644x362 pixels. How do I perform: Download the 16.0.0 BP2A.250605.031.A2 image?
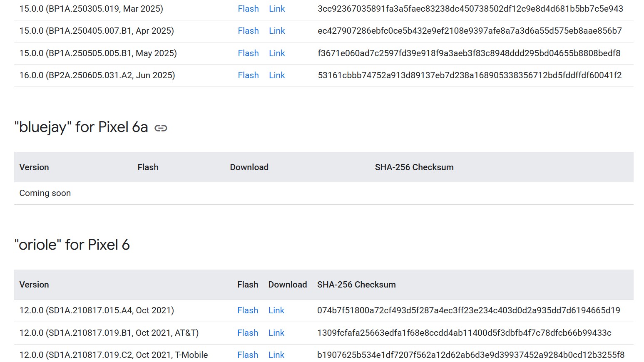click(x=277, y=75)
